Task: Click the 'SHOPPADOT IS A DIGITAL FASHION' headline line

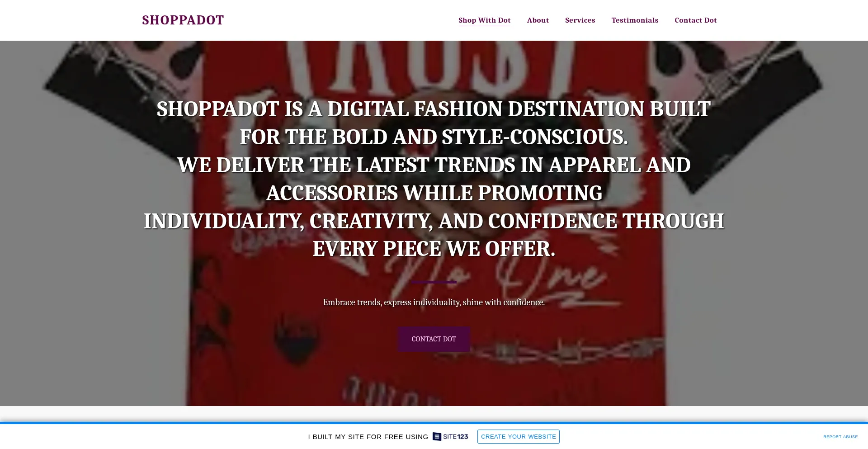Action: tap(434, 109)
